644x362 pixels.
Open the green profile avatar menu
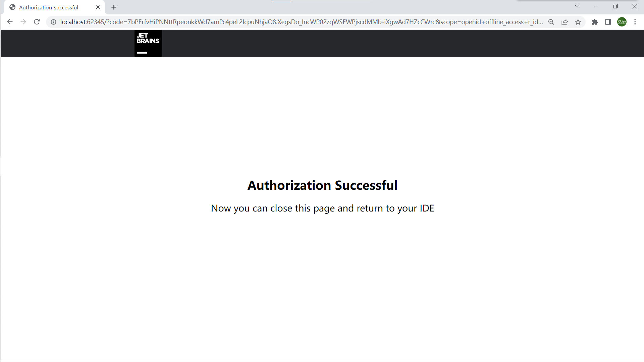click(622, 22)
